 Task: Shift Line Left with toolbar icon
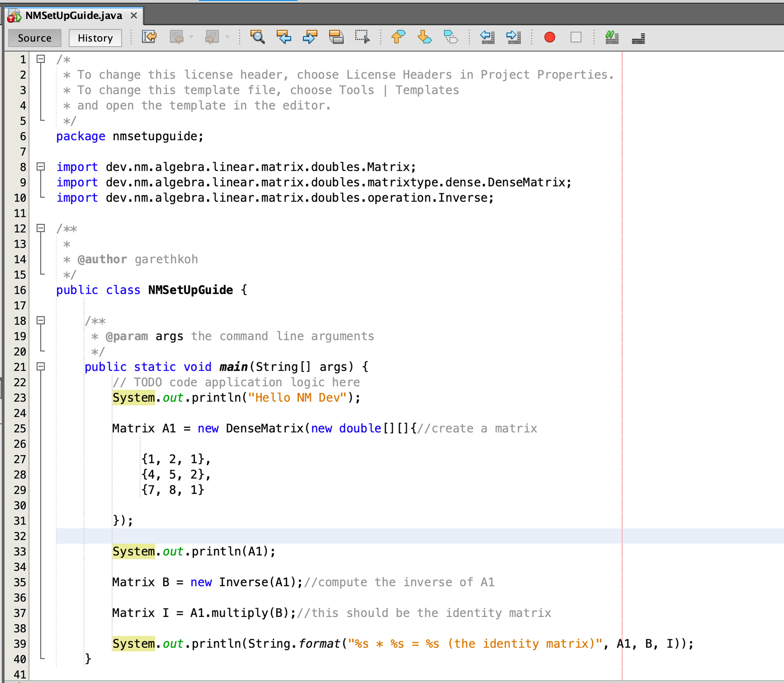coord(487,37)
